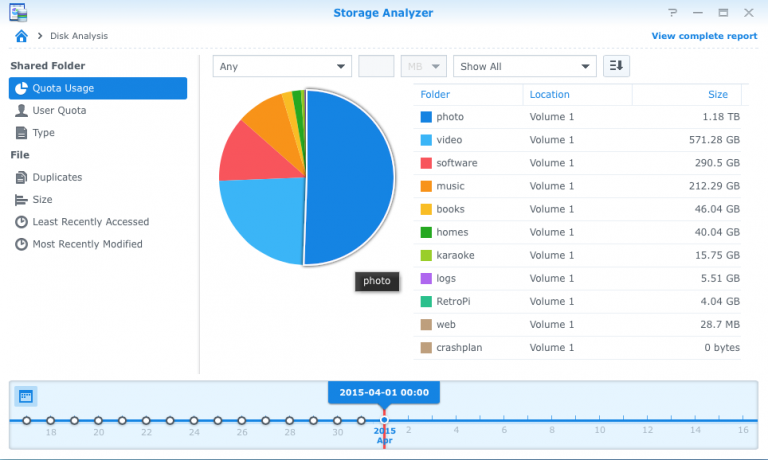
Task: Select the timeline marker above day 28
Action: pyautogui.click(x=289, y=420)
